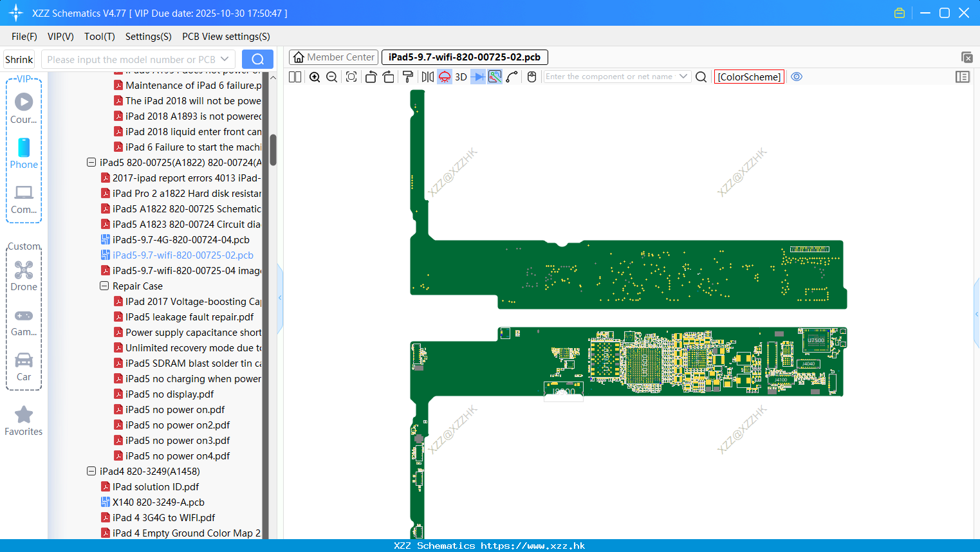Open iPad5 A1823 820-00724 Circuit diagram
Image resolution: width=980 pixels, height=552 pixels.
pos(187,225)
